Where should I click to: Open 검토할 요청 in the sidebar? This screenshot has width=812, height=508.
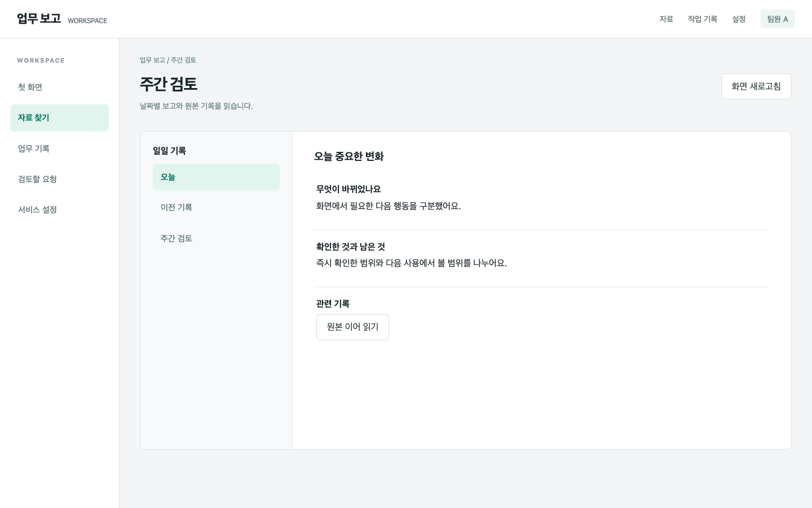pyautogui.click(x=59, y=179)
